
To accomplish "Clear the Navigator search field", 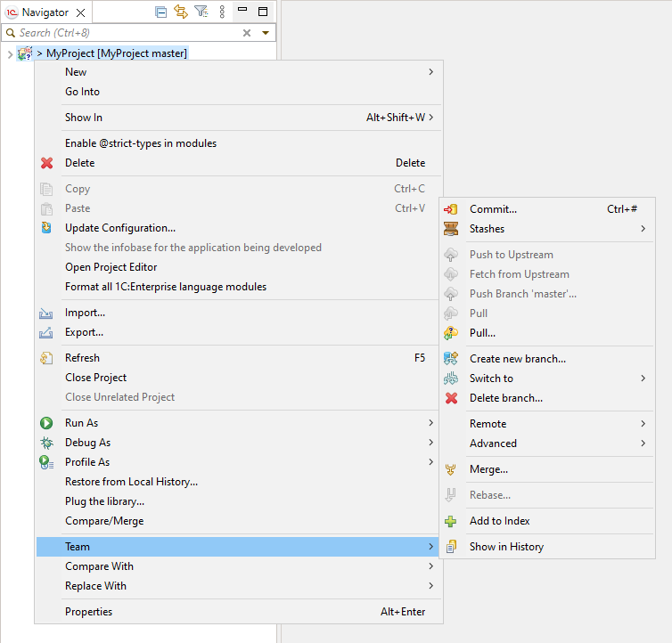I will point(247,33).
